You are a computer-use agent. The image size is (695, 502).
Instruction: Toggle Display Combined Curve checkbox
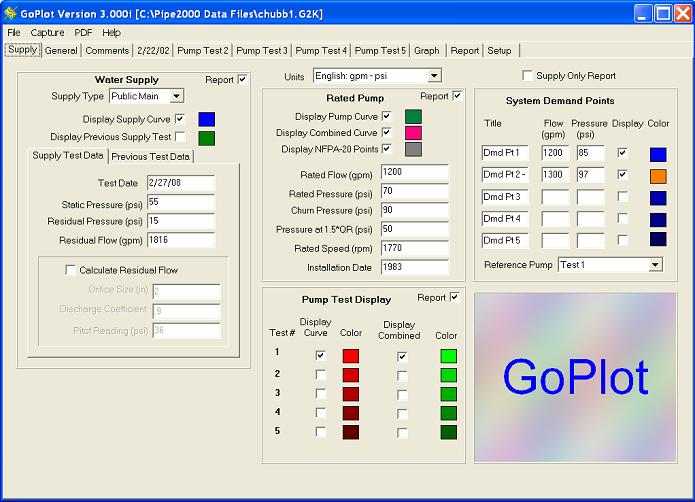pos(387,132)
